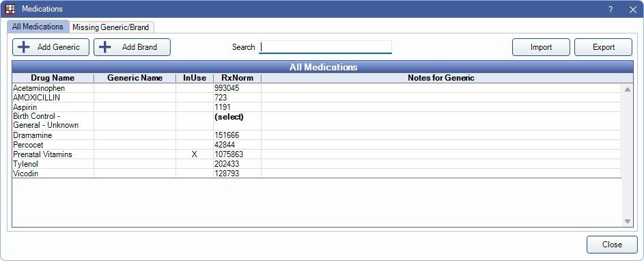Select the Percocet row

click(317, 145)
